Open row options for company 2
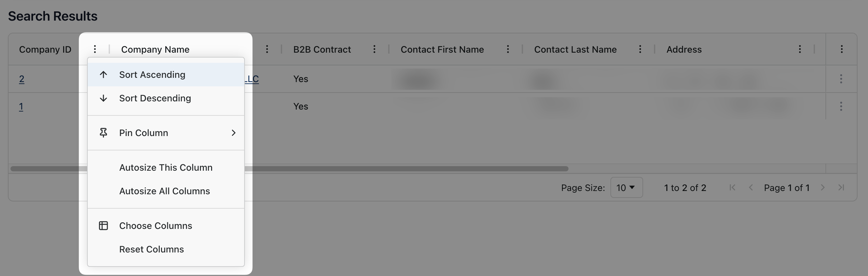The width and height of the screenshot is (868, 276). point(841,79)
